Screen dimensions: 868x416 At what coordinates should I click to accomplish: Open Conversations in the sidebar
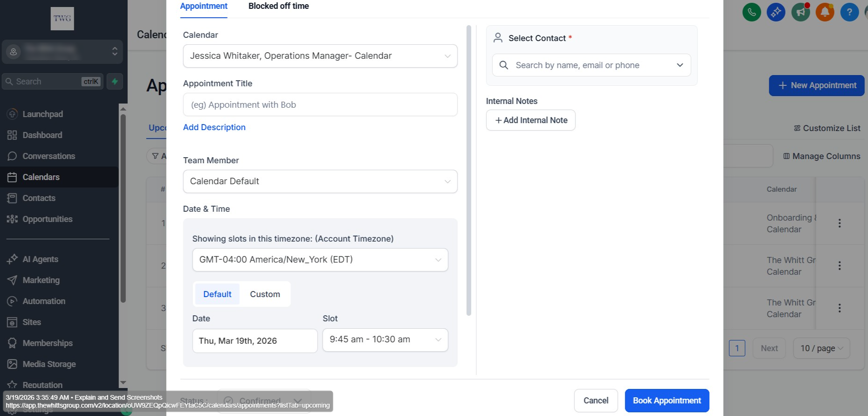[48, 156]
